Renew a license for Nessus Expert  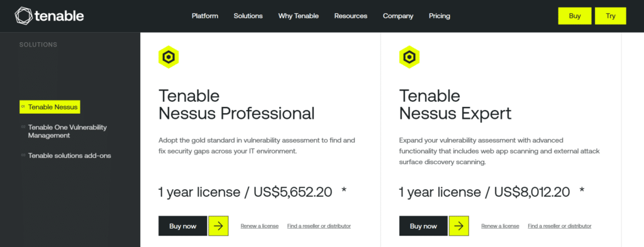point(500,226)
